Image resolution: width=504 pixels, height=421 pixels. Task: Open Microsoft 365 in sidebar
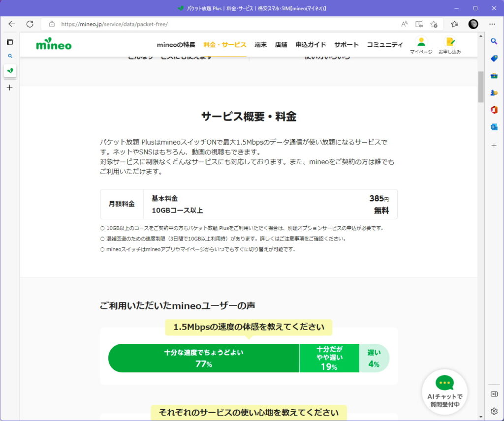point(494,110)
